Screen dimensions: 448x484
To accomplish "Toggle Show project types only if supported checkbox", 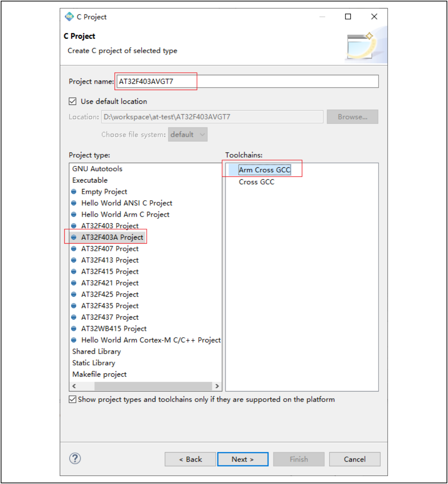I will (73, 399).
